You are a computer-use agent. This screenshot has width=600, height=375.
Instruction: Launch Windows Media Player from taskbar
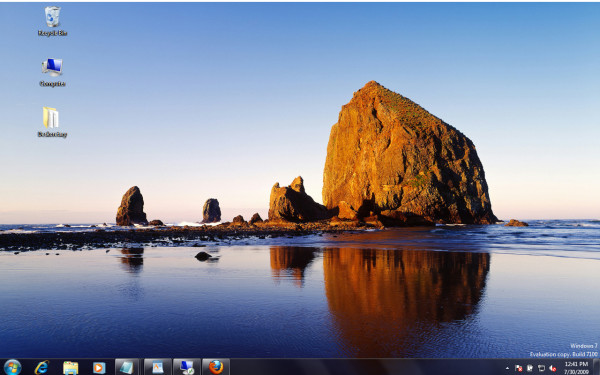[x=99, y=368]
